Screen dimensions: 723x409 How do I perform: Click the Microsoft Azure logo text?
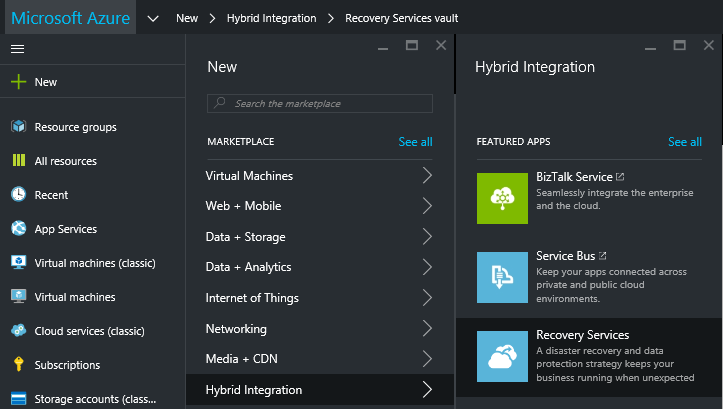(71, 18)
